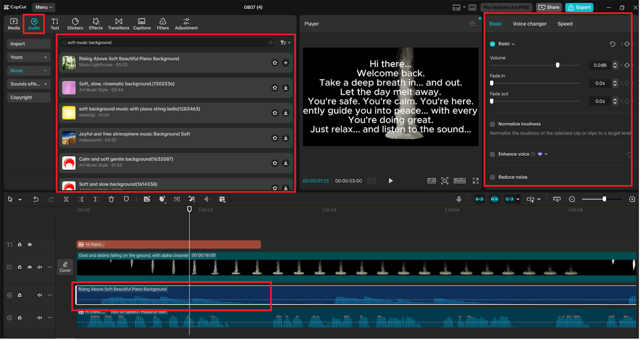The height and width of the screenshot is (340, 644).
Task: Expand the Music category dropdown
Action: pos(29,71)
